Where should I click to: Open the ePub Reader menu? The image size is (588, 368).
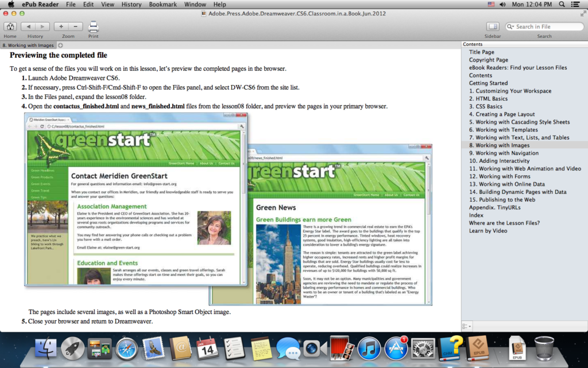[x=40, y=5]
